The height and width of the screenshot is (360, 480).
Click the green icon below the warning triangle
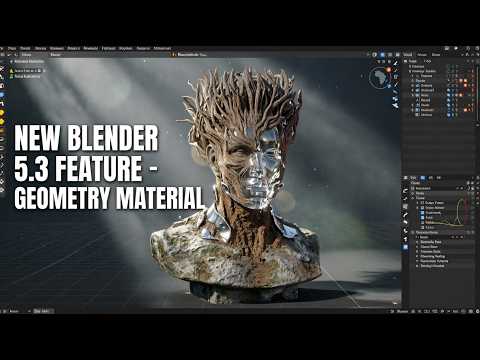pyautogui.click(x=12, y=76)
